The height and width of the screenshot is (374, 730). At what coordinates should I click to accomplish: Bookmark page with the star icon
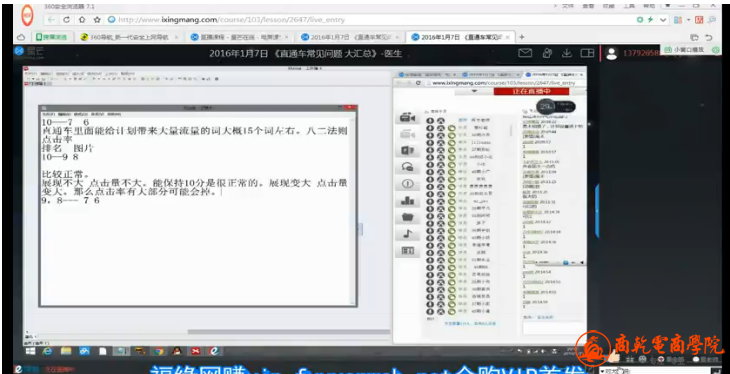point(97,20)
